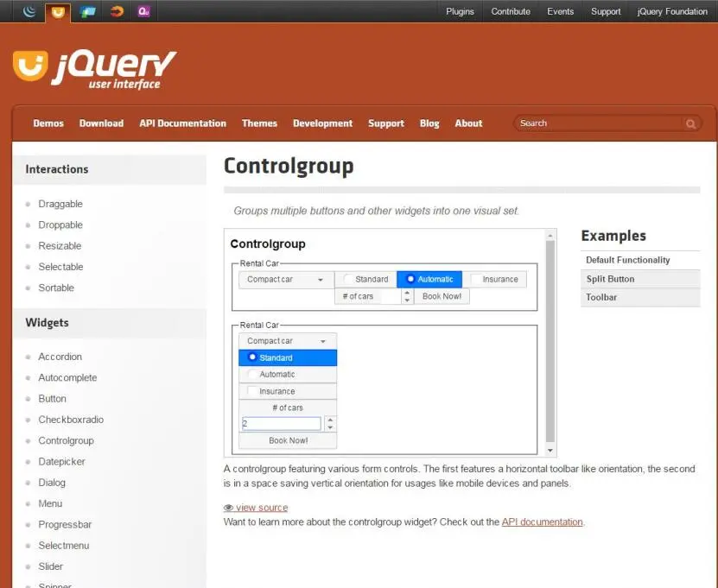The height and width of the screenshot is (588, 718).
Task: Increase number of cars in vertical spinner
Action: click(x=330, y=419)
